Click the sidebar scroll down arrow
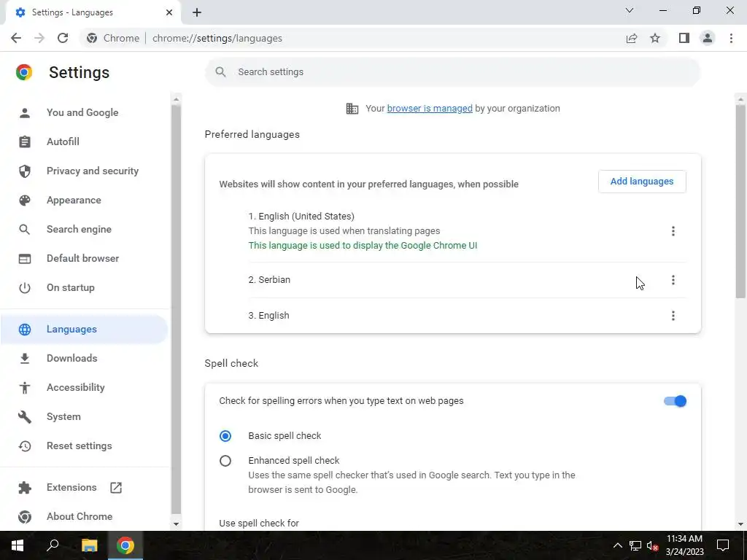The height and width of the screenshot is (560, 747). tap(177, 524)
